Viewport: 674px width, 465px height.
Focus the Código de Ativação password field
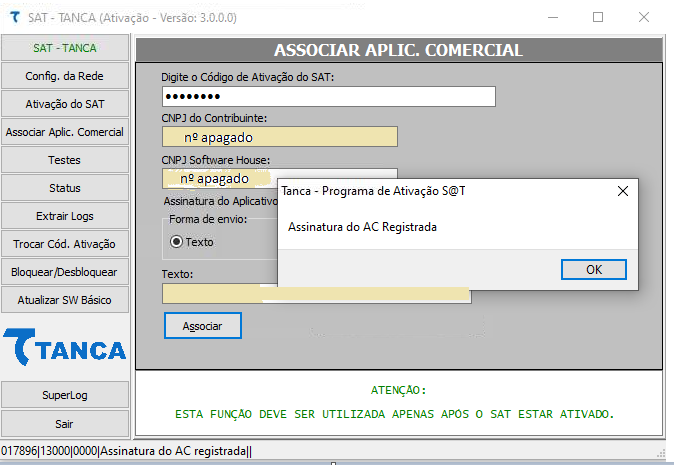pos(329,97)
